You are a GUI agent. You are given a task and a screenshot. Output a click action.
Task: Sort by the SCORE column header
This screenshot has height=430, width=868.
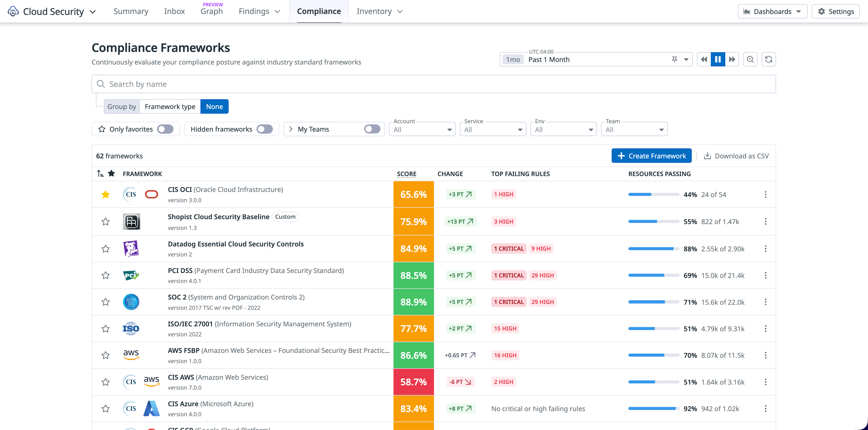pos(406,174)
